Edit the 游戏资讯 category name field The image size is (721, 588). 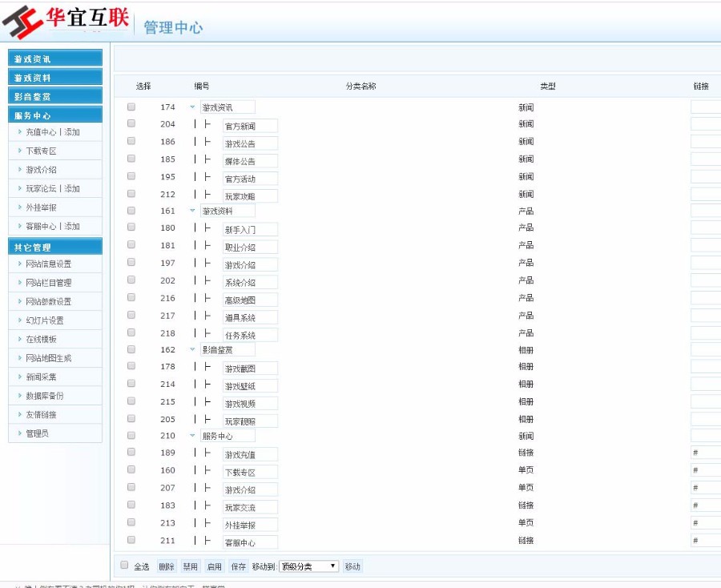point(228,107)
